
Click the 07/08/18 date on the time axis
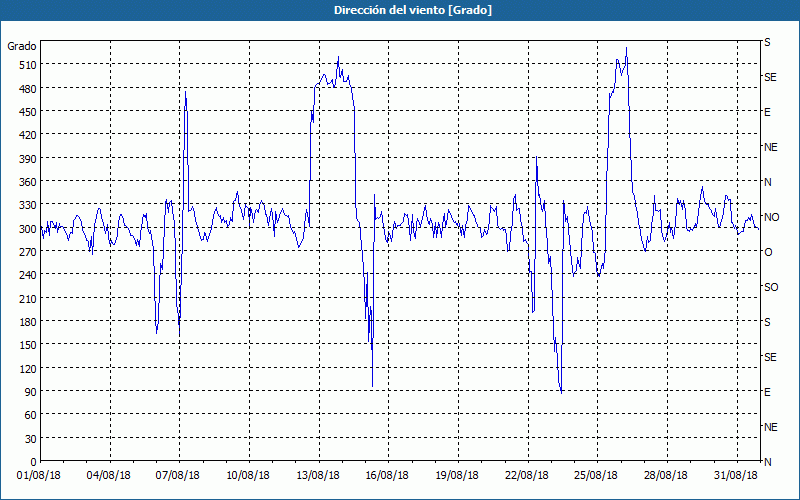[x=178, y=476]
